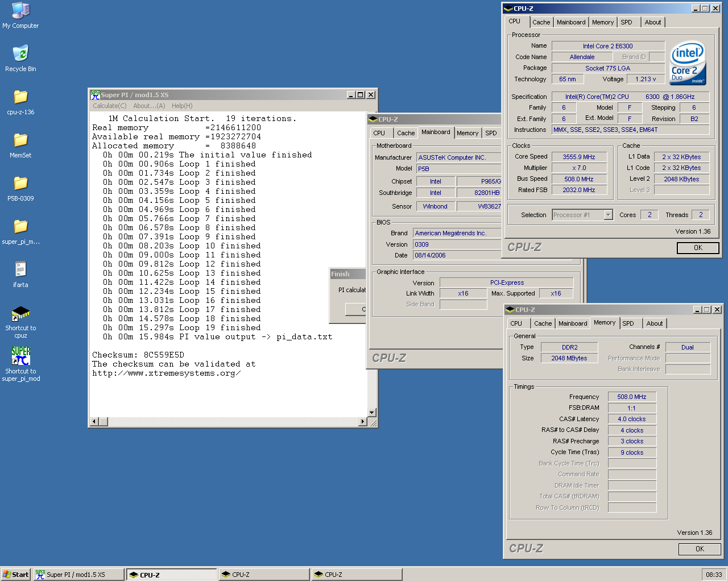Switch to About tab in top CPU-Z window
This screenshot has width=728, height=582.
[x=653, y=22]
